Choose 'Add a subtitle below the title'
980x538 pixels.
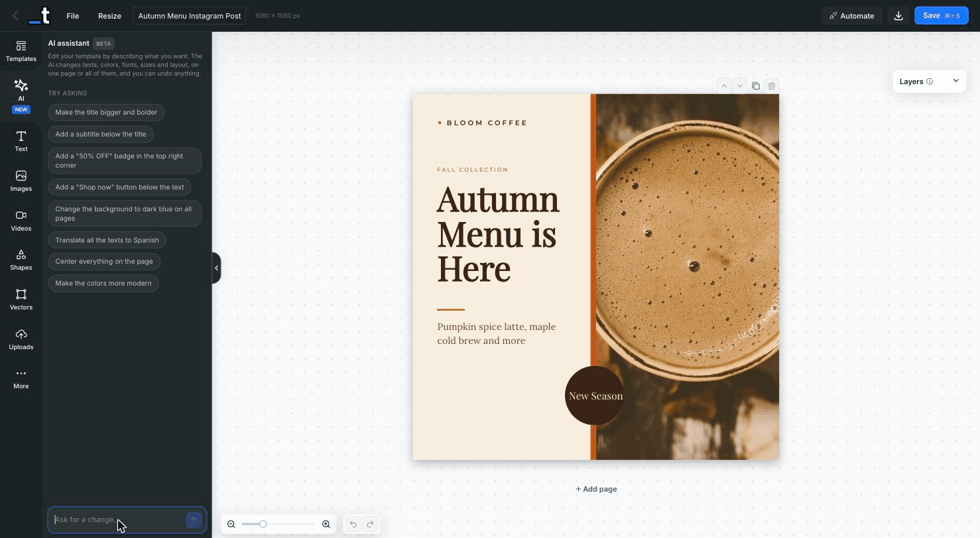101,134
